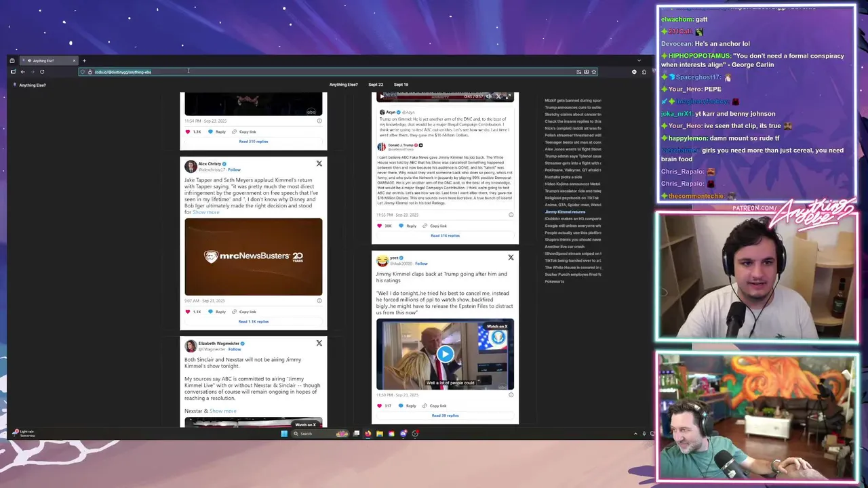The height and width of the screenshot is (488, 868).
Task: Open OBS icon on the taskbar
Action: [415, 434]
